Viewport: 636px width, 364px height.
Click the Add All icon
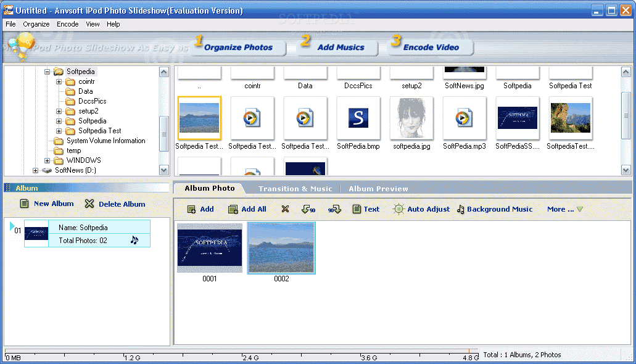click(233, 209)
